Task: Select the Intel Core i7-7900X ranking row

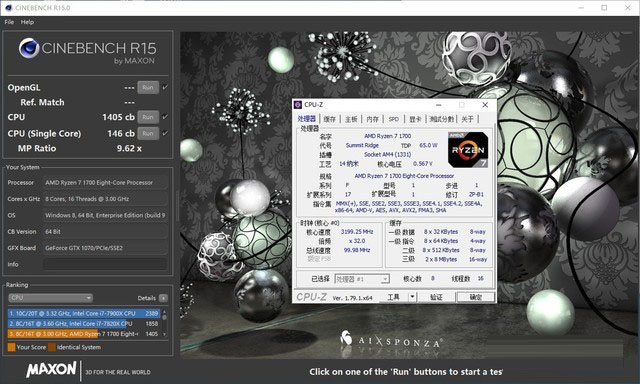Action: tap(84, 313)
